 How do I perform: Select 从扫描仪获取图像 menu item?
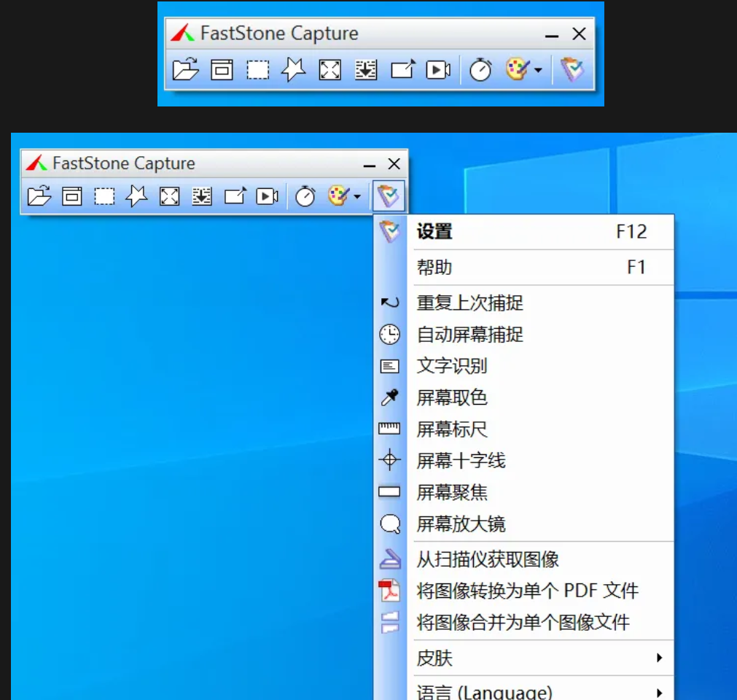[523, 559]
